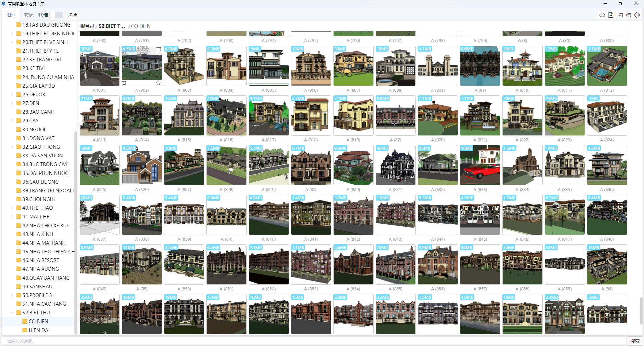
Task: Click the open folder icon in toolbar
Action: [628, 15]
